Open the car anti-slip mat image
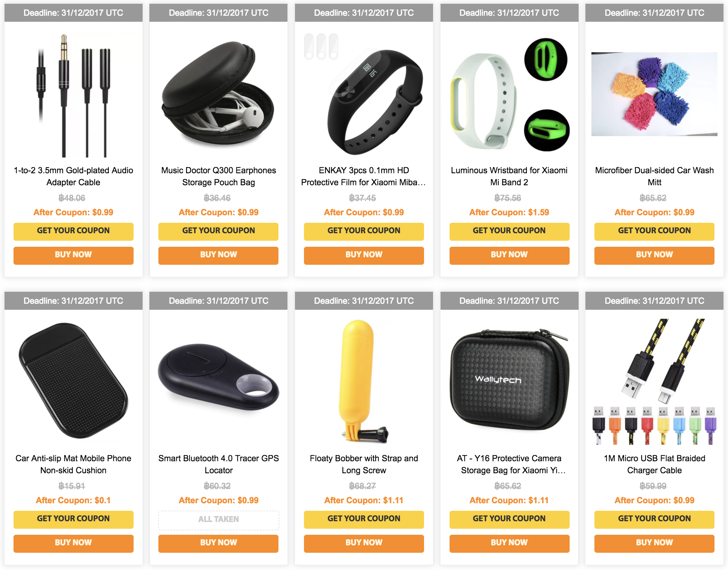This screenshot has width=728, height=570. pos(74,382)
